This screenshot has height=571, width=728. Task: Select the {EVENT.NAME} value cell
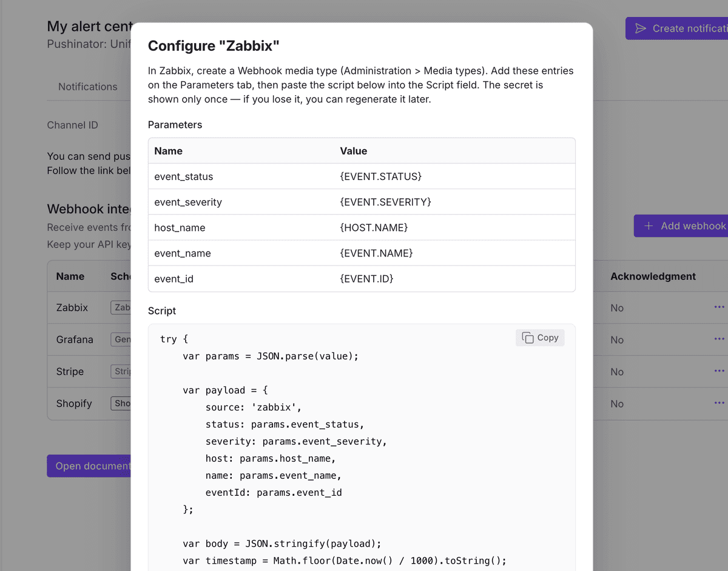[x=454, y=253]
